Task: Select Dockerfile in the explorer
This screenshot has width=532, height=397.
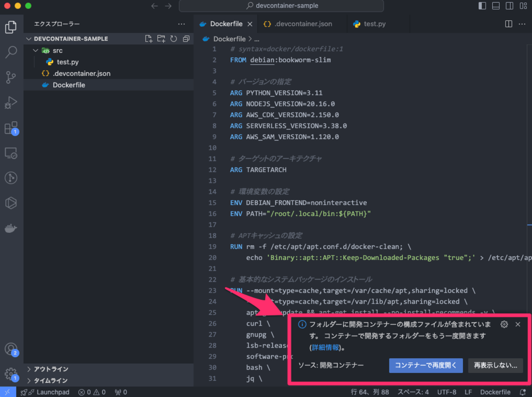Action: point(109,85)
